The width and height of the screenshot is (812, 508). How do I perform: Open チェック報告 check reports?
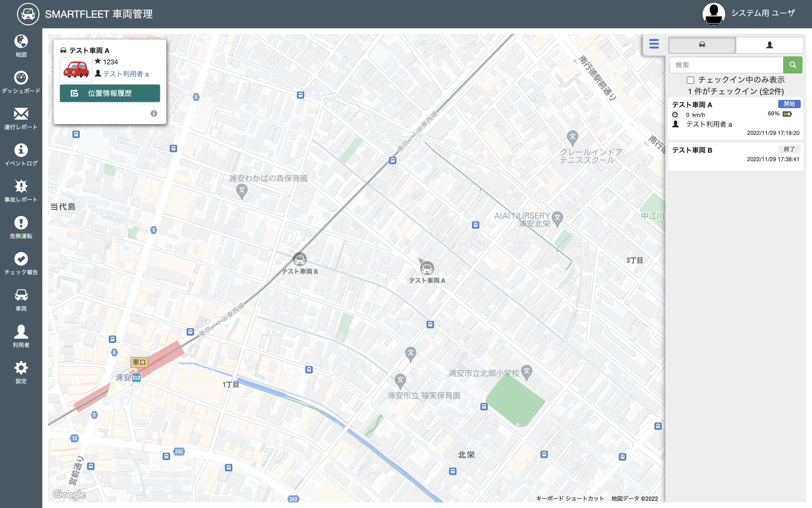(x=21, y=264)
